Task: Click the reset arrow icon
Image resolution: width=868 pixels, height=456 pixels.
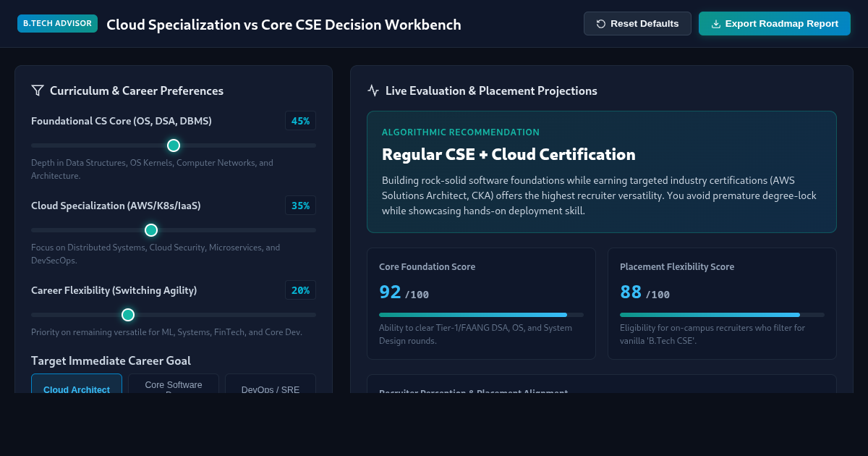Action: click(601, 24)
